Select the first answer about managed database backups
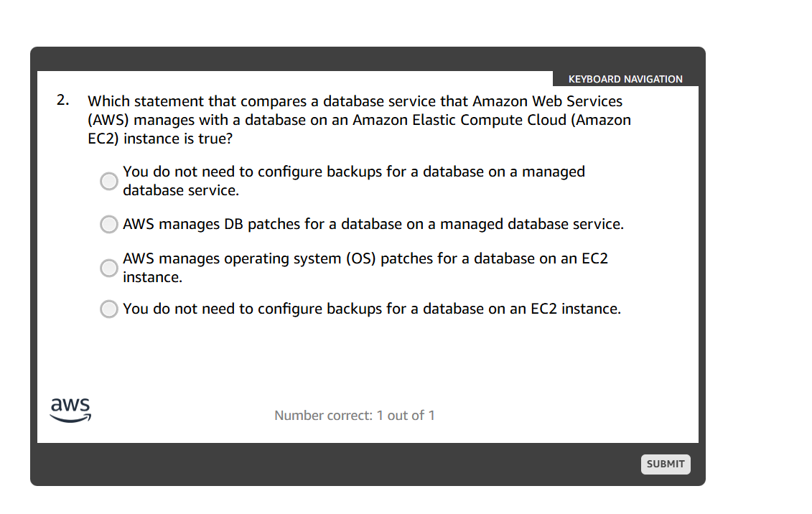Image resolution: width=812 pixels, height=514 pixels. pos(108,181)
